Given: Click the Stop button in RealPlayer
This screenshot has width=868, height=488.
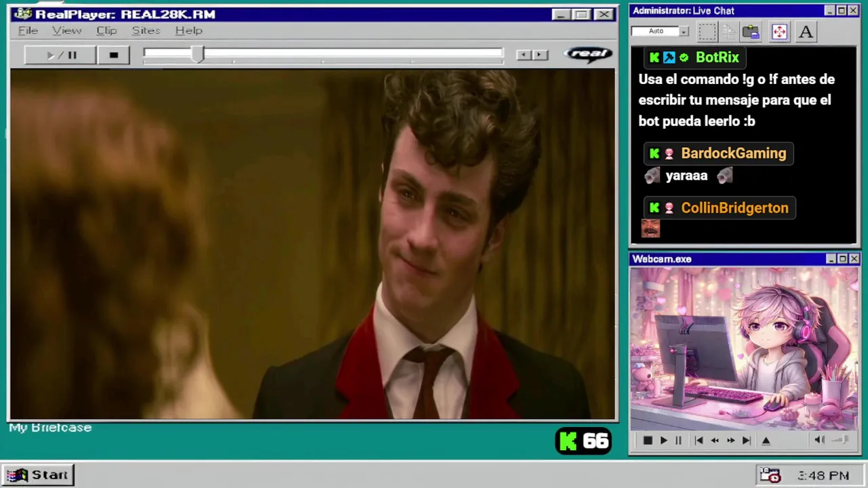Looking at the screenshot, I should 113,55.
